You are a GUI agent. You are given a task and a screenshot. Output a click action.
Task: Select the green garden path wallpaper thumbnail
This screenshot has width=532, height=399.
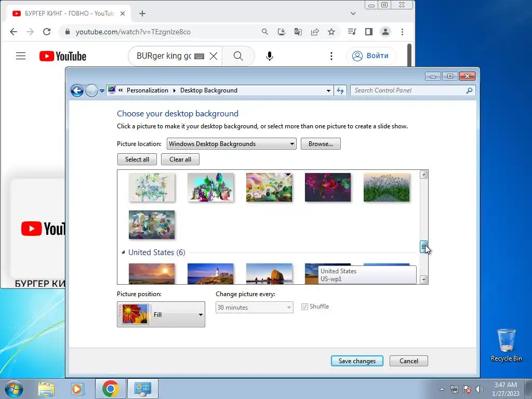[387, 187]
